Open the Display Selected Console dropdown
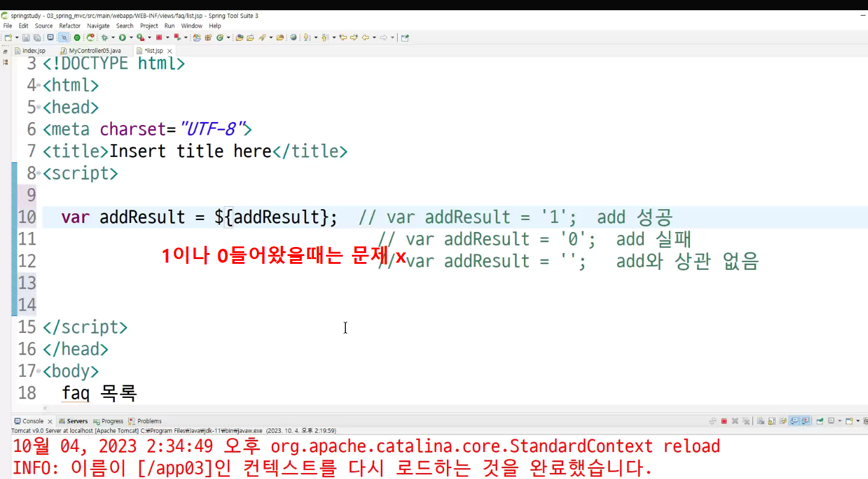The height and width of the screenshot is (479, 868). (x=840, y=421)
